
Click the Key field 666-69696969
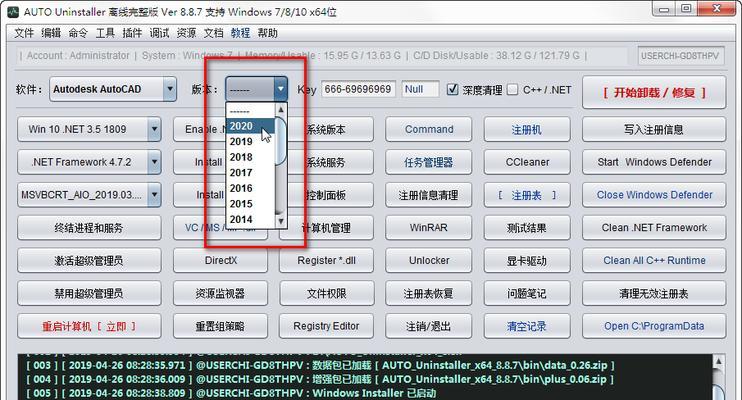point(358,89)
